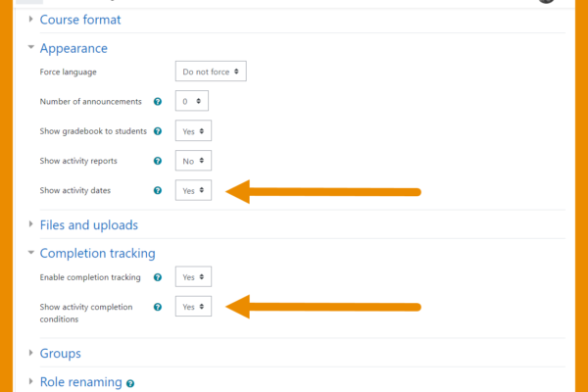
Task: Open the Show activity reports selector
Action: [193, 161]
